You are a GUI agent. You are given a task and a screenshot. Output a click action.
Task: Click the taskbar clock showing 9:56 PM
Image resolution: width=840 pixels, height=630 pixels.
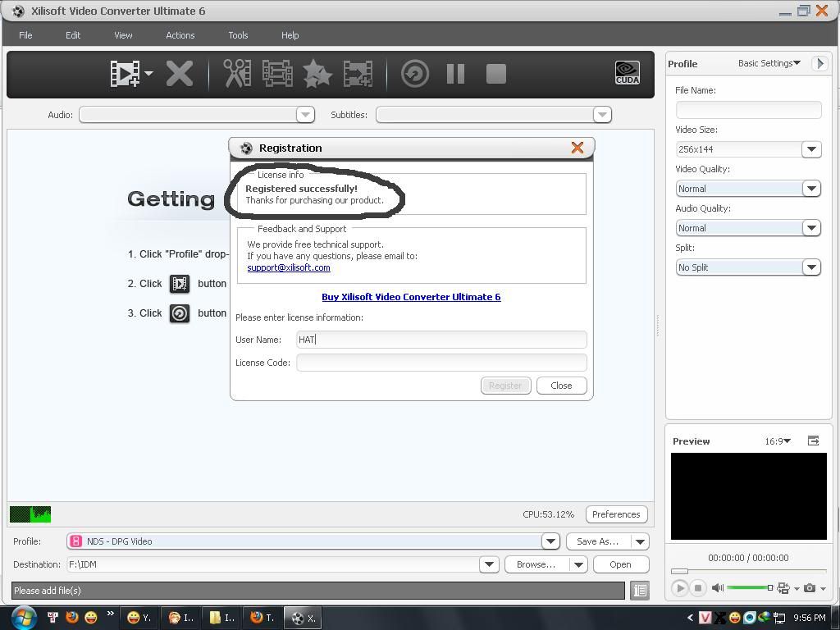(x=810, y=618)
